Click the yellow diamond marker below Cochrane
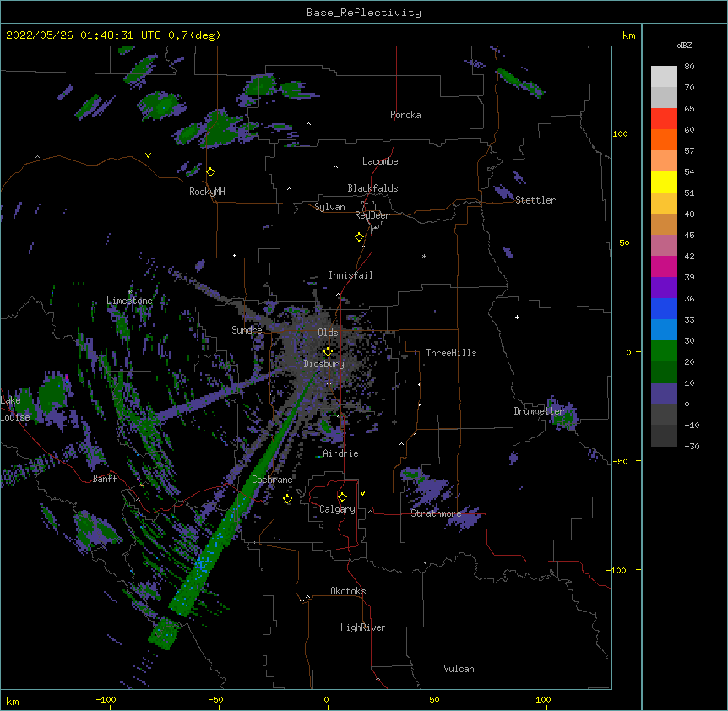The image size is (728, 711). (x=287, y=499)
